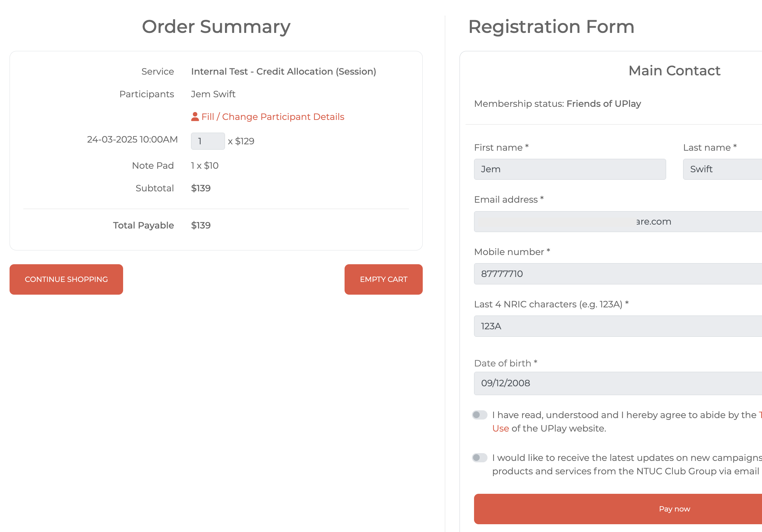
Task: Click into the Email address field
Action: click(x=617, y=221)
